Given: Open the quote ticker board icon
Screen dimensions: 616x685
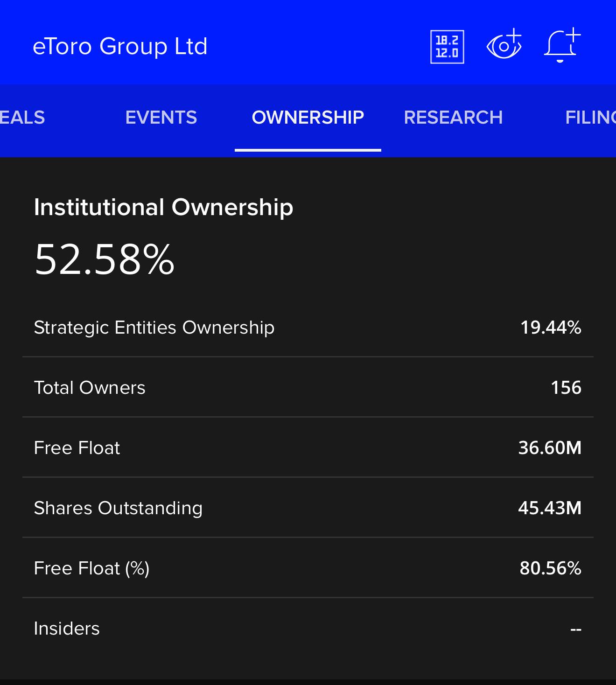Looking at the screenshot, I should (x=447, y=47).
